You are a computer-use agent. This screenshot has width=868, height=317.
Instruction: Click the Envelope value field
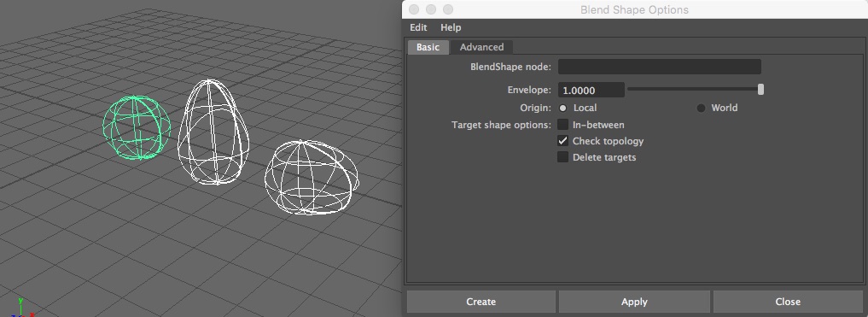tap(591, 90)
